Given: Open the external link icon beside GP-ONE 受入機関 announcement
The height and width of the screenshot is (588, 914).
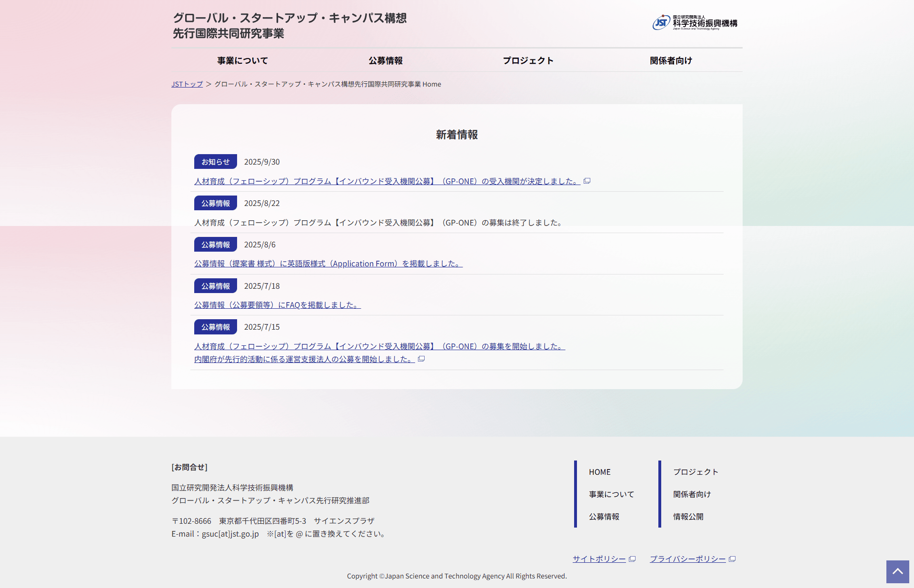Looking at the screenshot, I should pyautogui.click(x=587, y=181).
